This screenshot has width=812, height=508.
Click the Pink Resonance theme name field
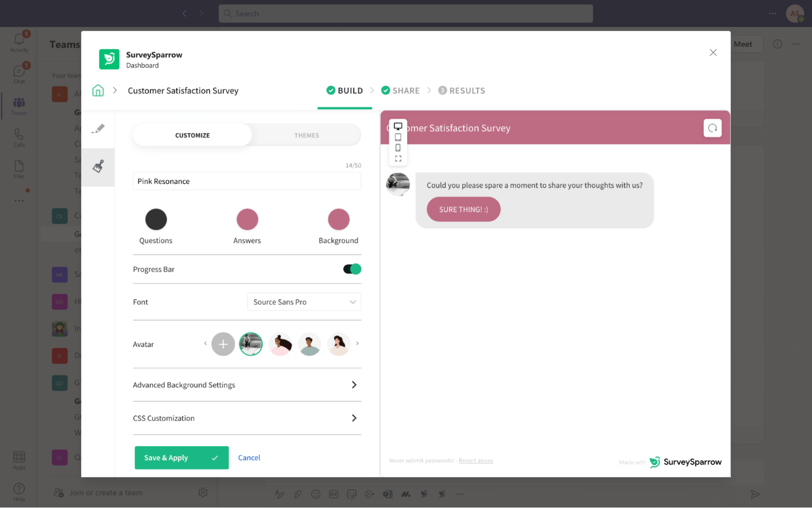247,181
